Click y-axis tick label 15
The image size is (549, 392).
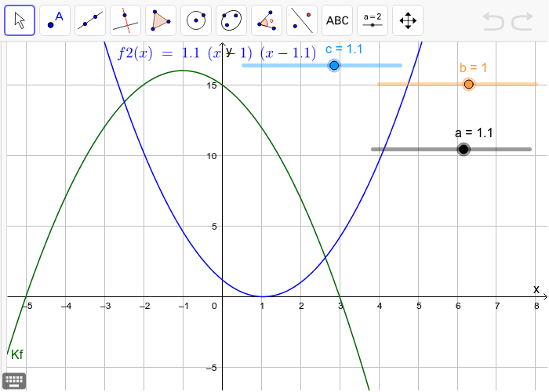[x=212, y=85]
